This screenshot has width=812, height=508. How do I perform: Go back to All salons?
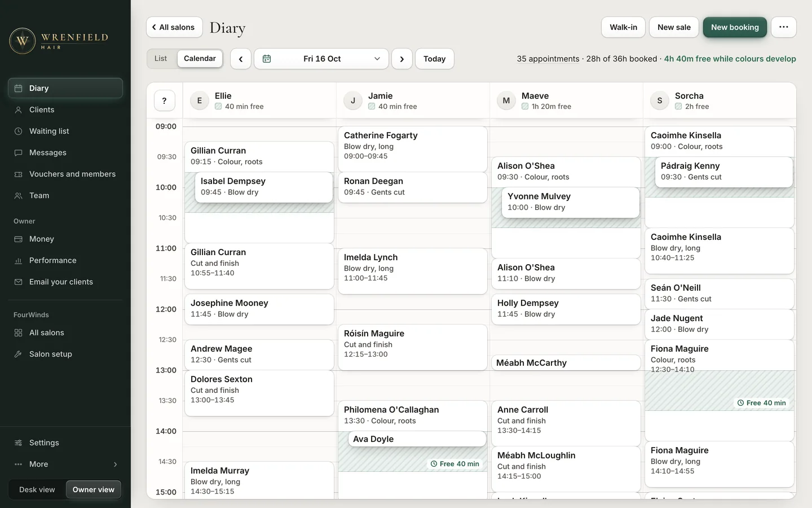pos(174,27)
